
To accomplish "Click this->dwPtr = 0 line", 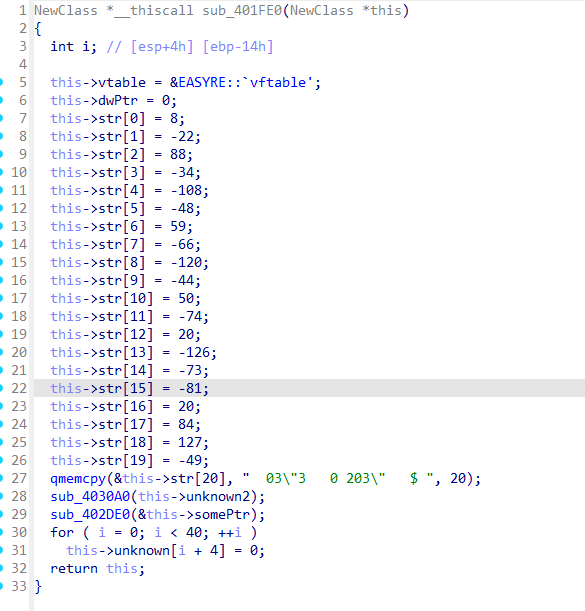I will pyautogui.click(x=113, y=101).
